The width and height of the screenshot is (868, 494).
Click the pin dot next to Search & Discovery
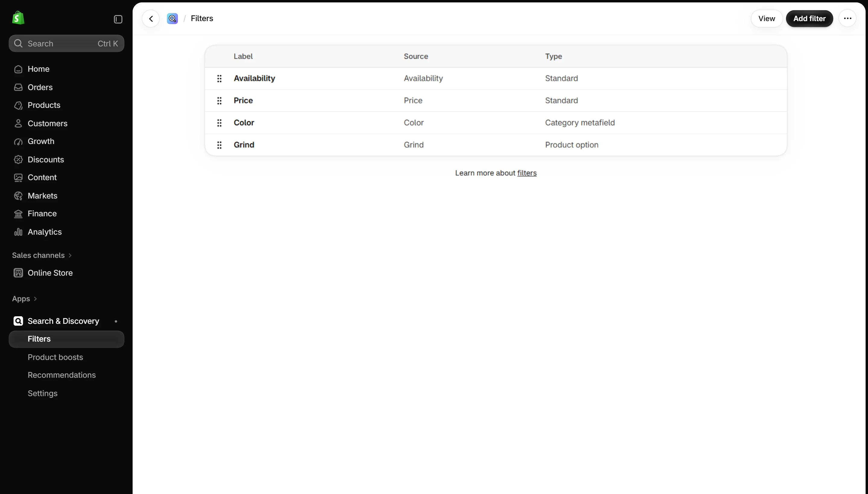coord(116,321)
